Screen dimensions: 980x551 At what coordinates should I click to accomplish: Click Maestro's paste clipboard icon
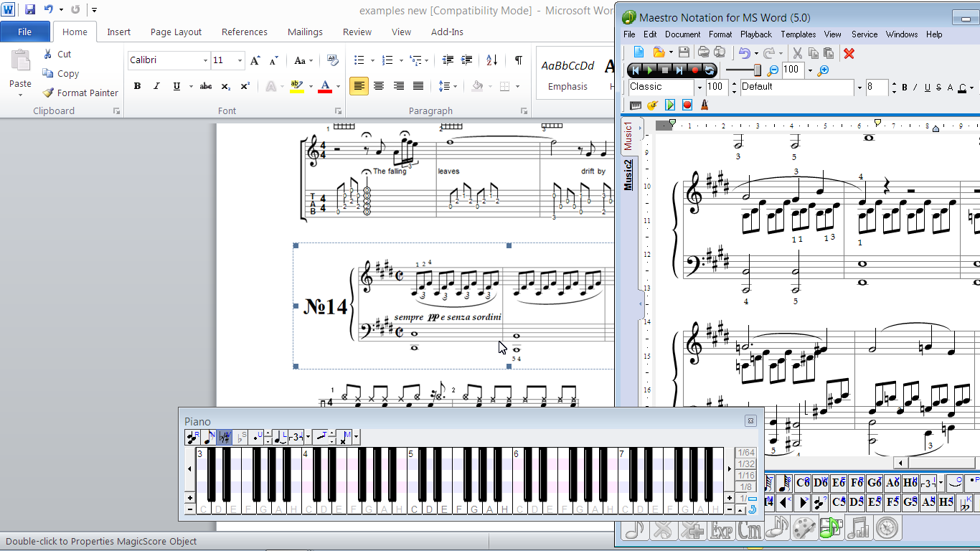829,53
